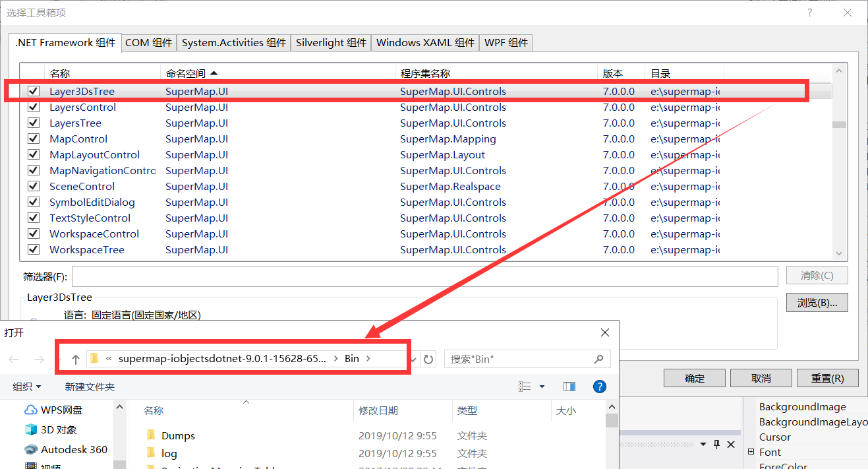Change the file view layout icon

(x=525, y=387)
